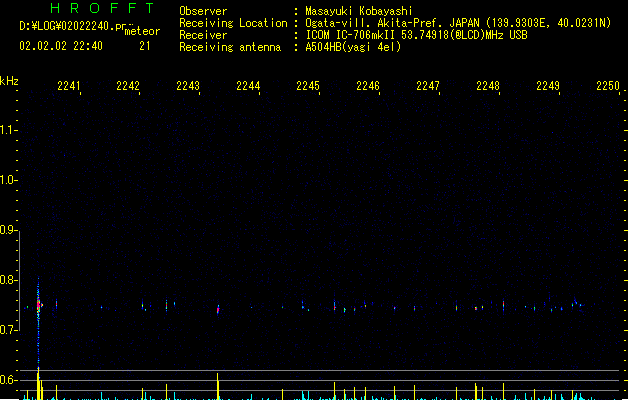This screenshot has height=400, width=629.
Task: Click frequency axis label 0.9
Action: [8, 230]
